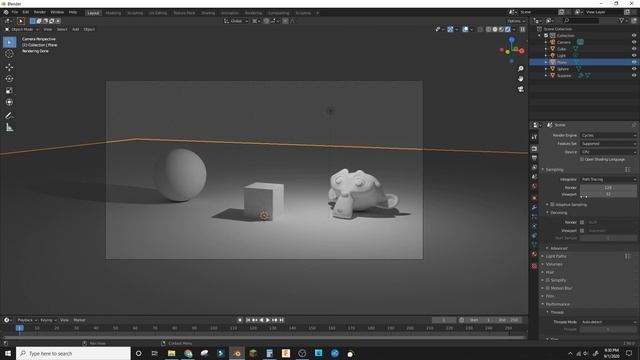640x360 pixels.
Task: Open the Scene properties tab icon
Action: coord(534,177)
